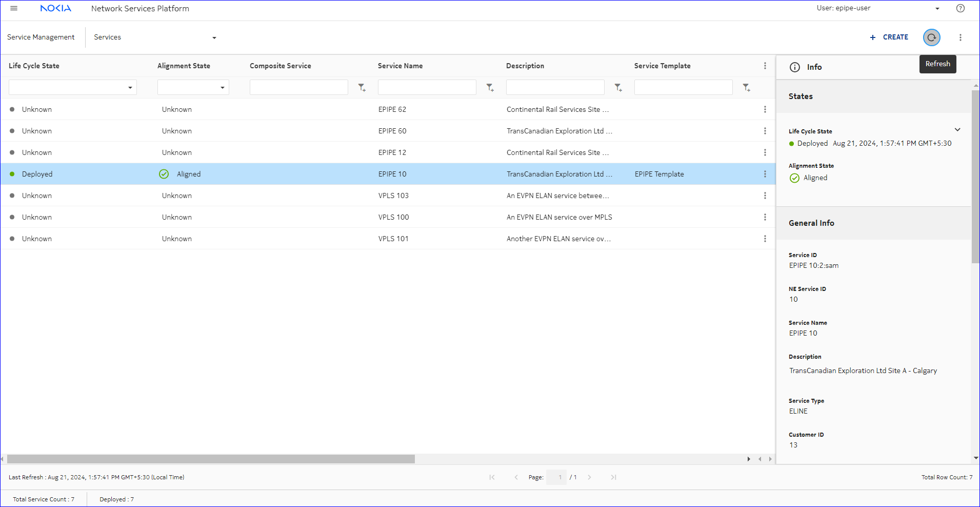This screenshot has width=980, height=507.
Task: Open row actions for VPLS 103
Action: pyautogui.click(x=765, y=196)
